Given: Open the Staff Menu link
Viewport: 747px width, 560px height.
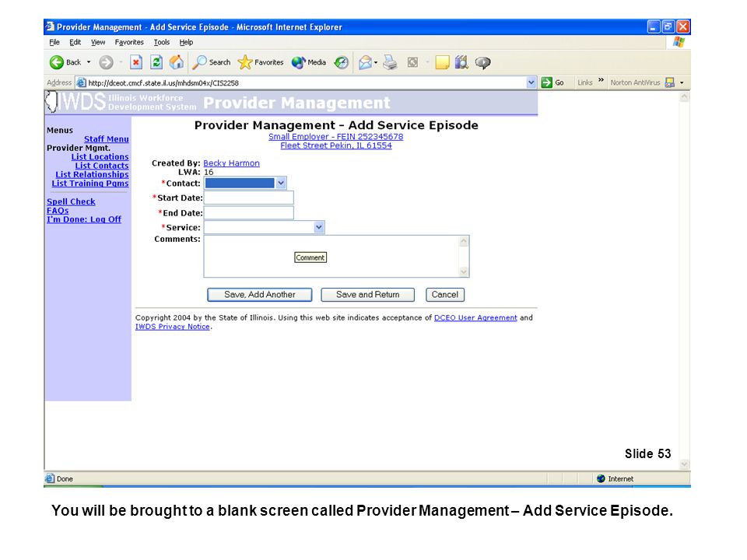Looking at the screenshot, I should (x=107, y=139).
